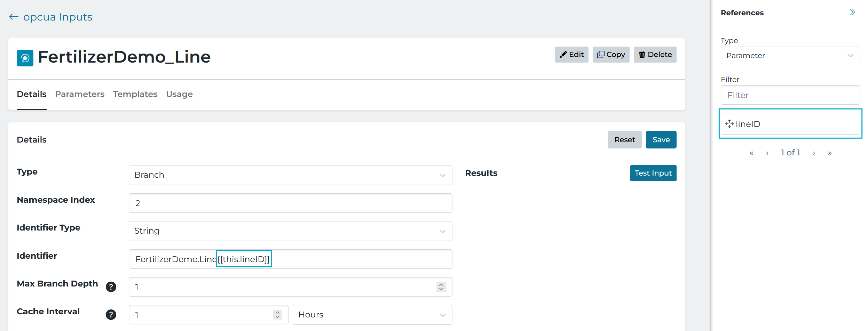Open the Max Branch Depth help icon
Screen dimensions: 868x331
[x=111, y=287]
